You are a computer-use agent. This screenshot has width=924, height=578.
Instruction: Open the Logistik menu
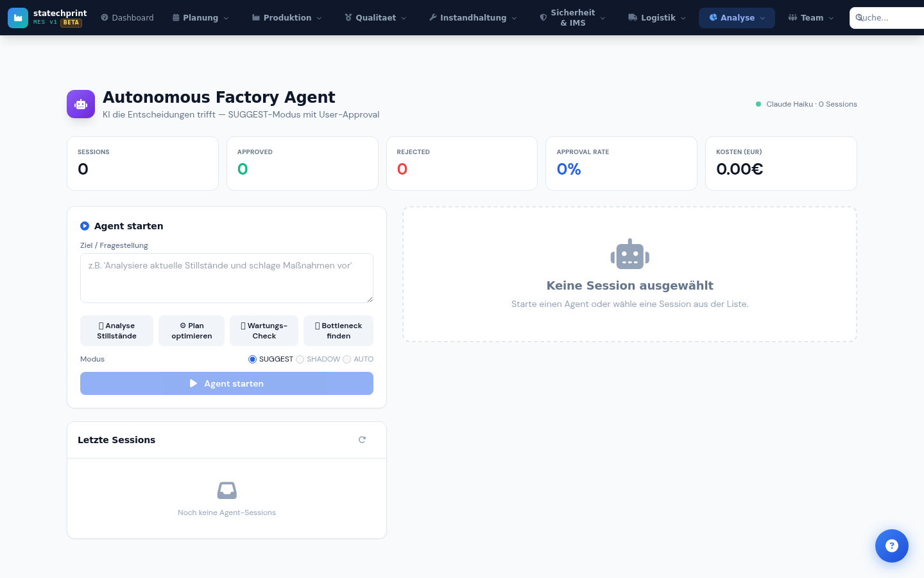(x=657, y=18)
